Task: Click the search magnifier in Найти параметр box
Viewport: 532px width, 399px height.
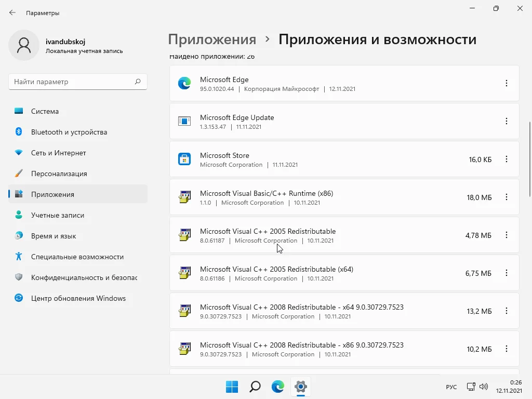Action: 137,82
